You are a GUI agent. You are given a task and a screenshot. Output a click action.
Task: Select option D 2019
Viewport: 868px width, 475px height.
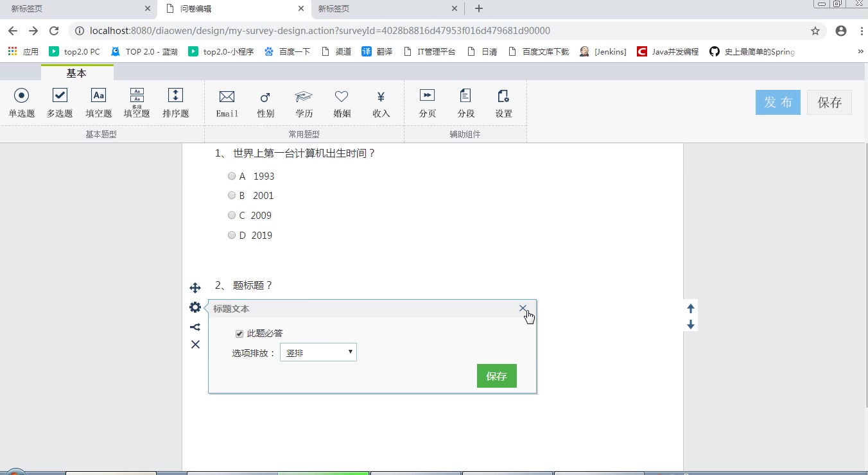point(232,235)
